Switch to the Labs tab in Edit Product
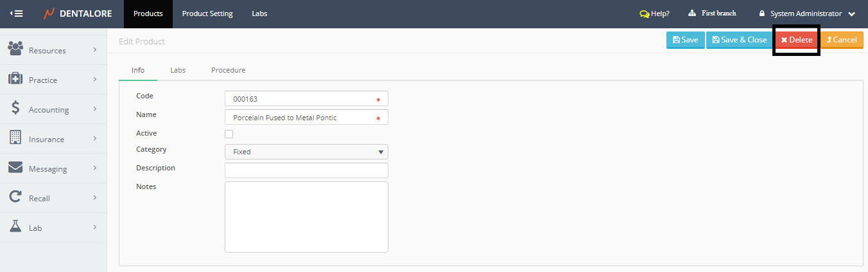 click(x=178, y=70)
